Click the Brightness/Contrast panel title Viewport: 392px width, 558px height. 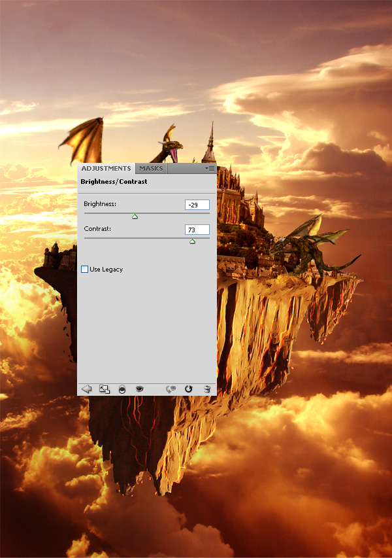114,181
